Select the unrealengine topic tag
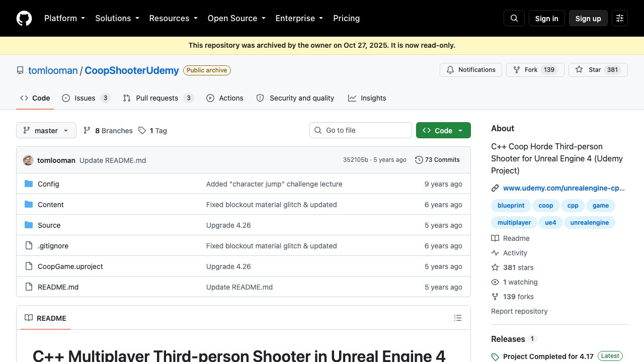 tap(590, 223)
